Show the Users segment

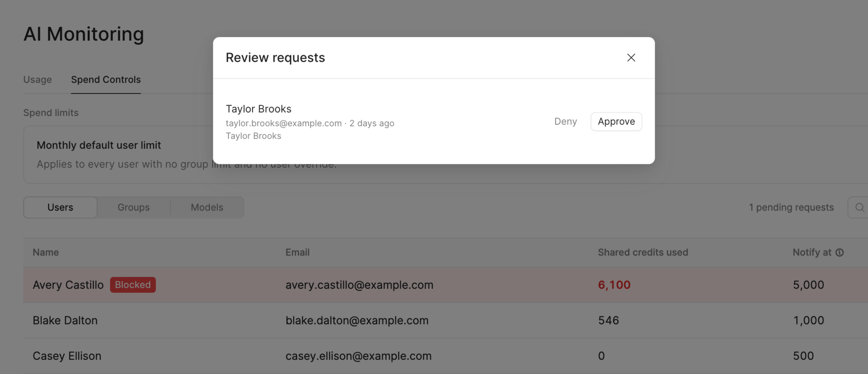pyautogui.click(x=60, y=207)
